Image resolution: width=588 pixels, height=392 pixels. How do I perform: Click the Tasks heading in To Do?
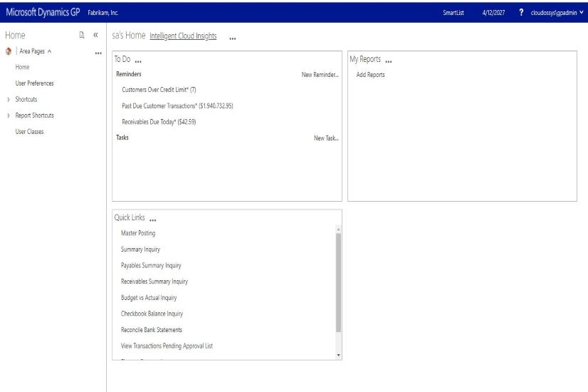click(x=122, y=138)
